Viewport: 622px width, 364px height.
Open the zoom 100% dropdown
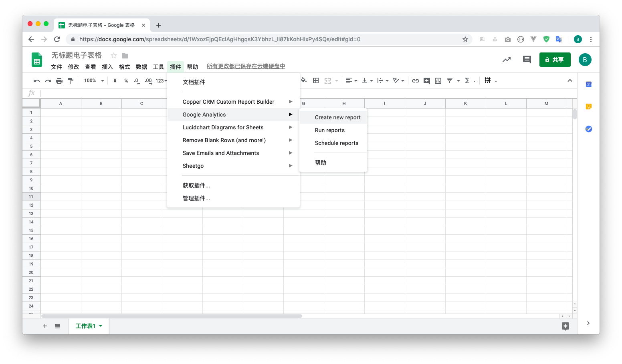[x=94, y=81]
